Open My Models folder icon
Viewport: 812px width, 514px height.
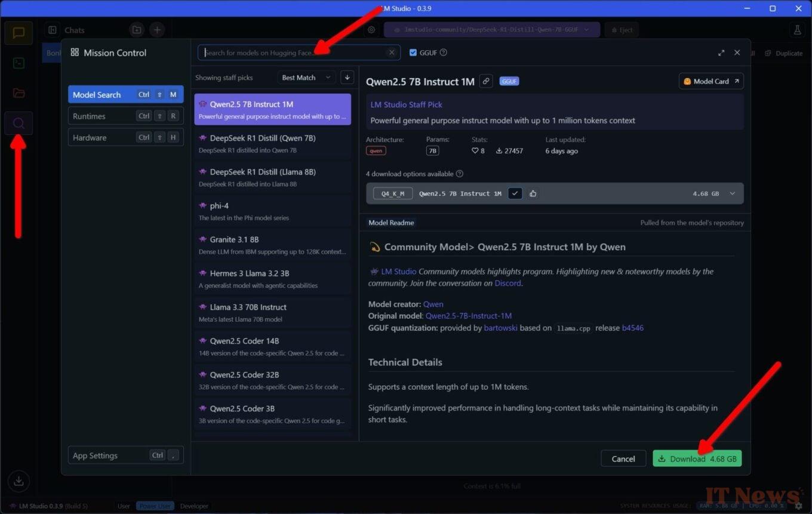[19, 93]
